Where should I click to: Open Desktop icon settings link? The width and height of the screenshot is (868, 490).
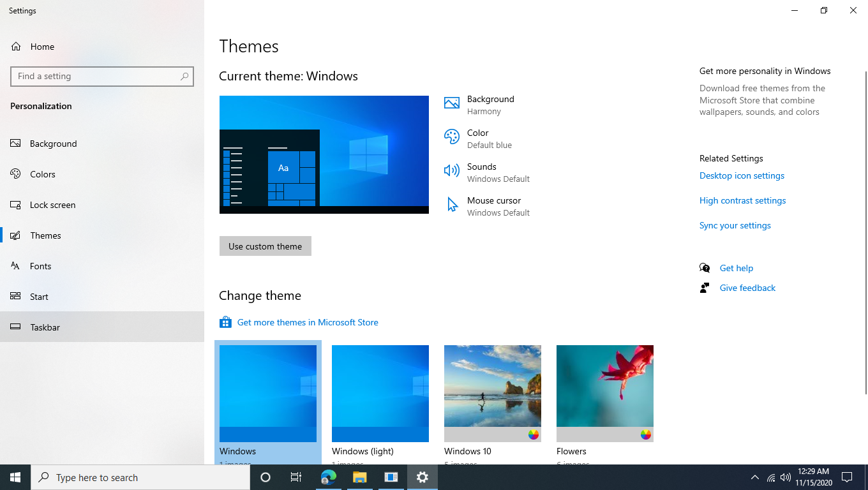click(742, 175)
